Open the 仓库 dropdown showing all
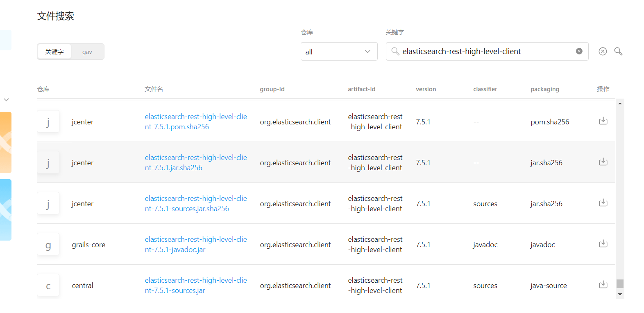Viewport: 644px width, 313px height. coord(339,52)
